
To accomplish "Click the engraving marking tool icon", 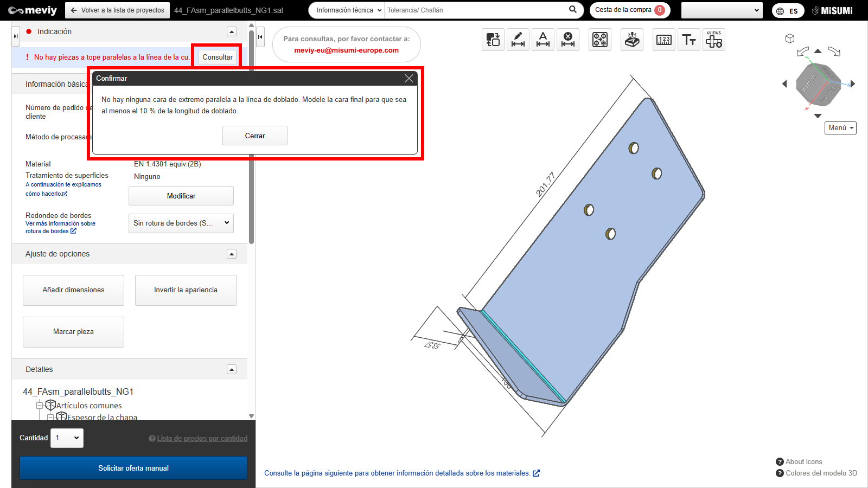I will point(632,40).
